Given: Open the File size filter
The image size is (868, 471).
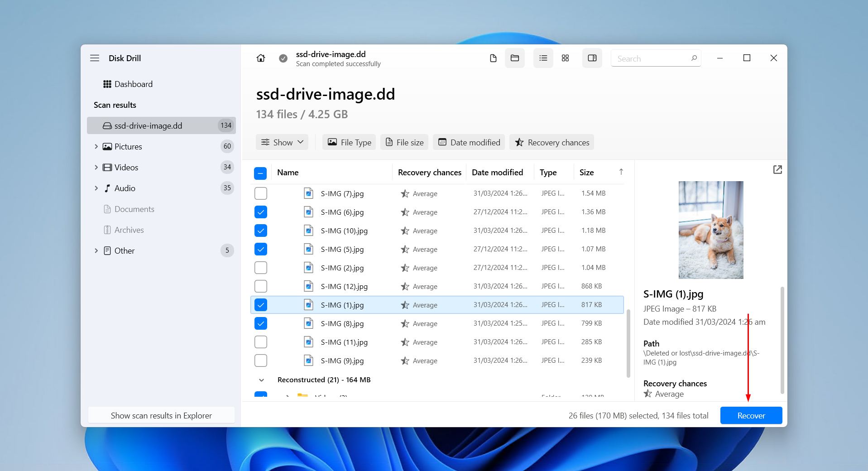Looking at the screenshot, I should (x=404, y=142).
